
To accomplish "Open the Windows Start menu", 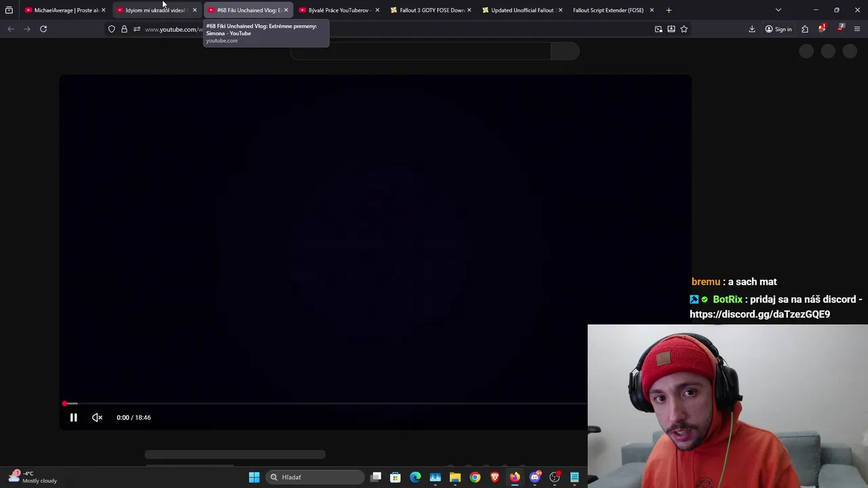I will click(x=254, y=477).
